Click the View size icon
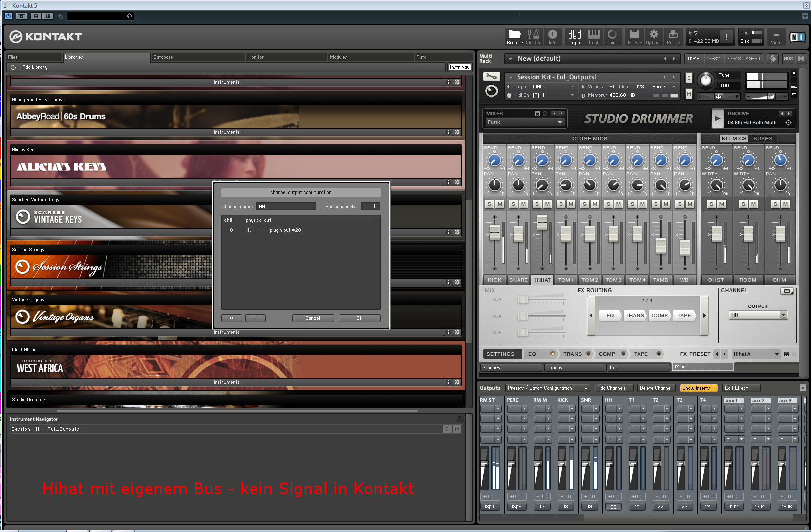Image resolution: width=811 pixels, height=532 pixels. tap(776, 37)
